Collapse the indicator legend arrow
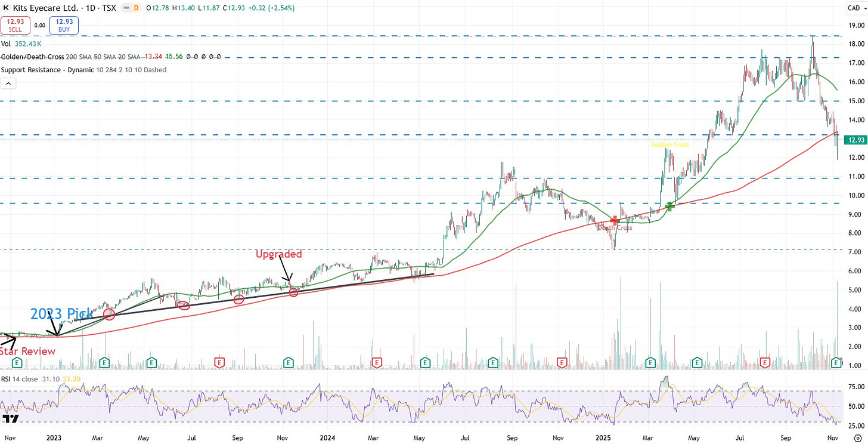 coord(9,83)
